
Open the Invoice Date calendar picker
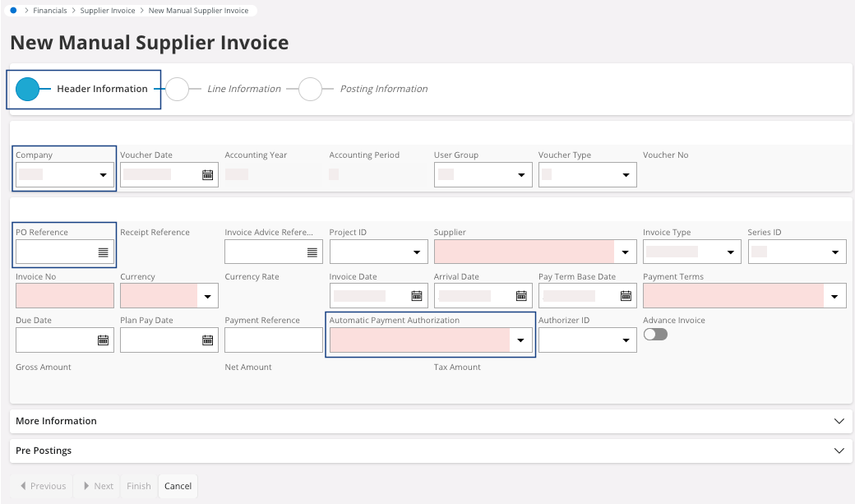point(417,296)
